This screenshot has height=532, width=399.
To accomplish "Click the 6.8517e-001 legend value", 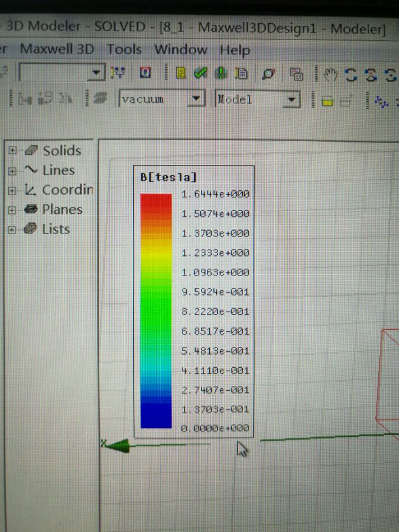I will pos(215,331).
